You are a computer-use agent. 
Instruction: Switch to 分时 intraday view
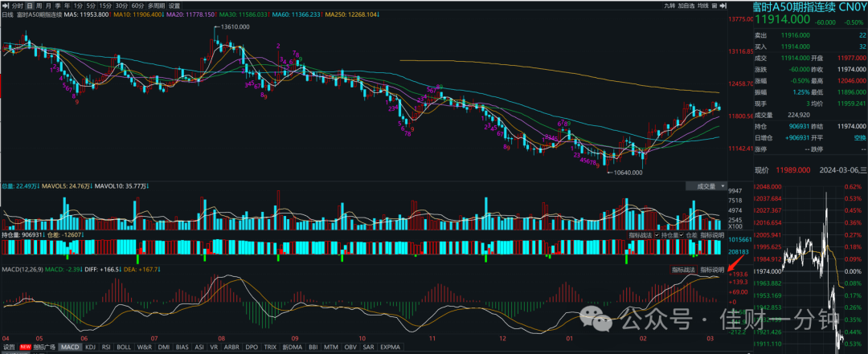coord(17,6)
